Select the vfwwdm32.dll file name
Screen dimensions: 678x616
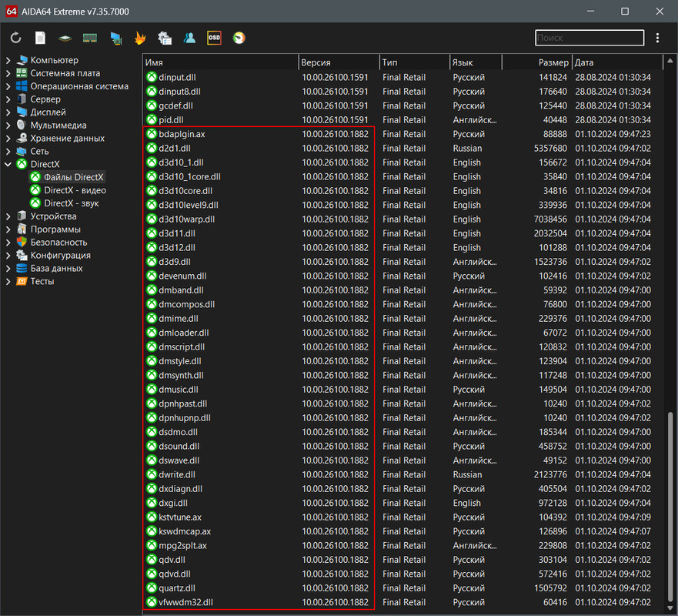click(185, 602)
